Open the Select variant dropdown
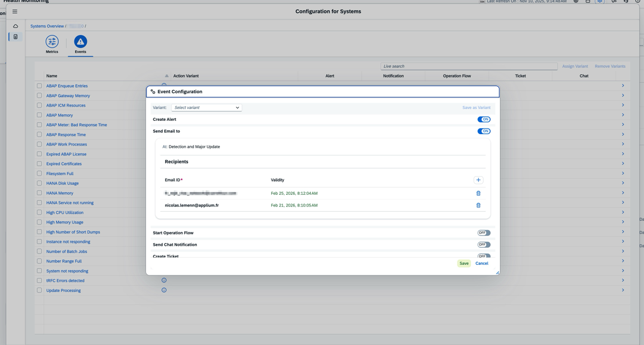644x345 pixels. point(206,108)
